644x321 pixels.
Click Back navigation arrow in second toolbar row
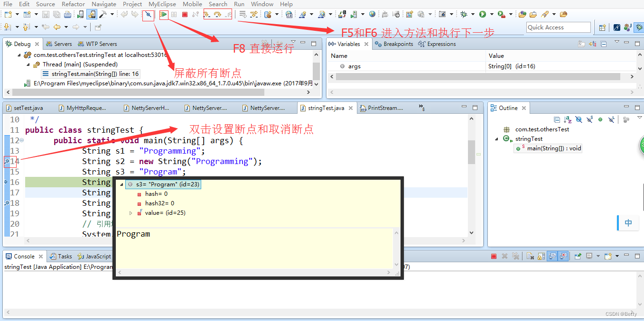point(56,27)
